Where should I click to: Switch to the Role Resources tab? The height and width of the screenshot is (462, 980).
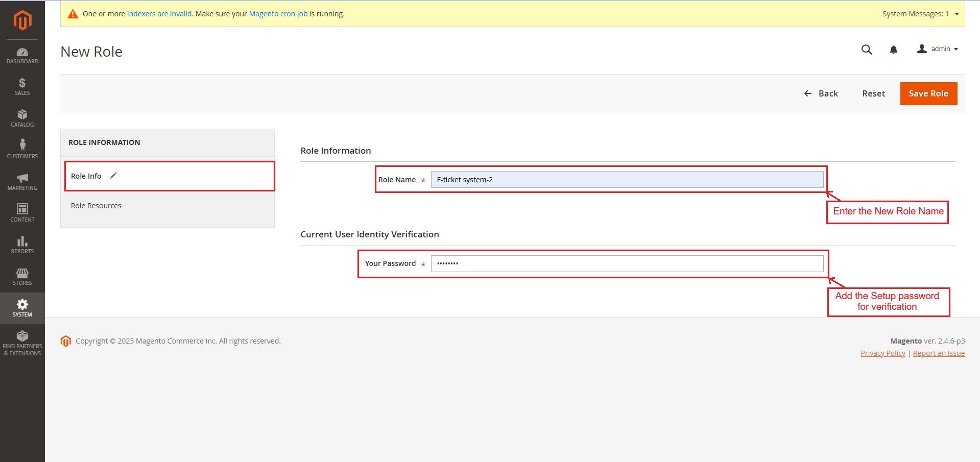click(96, 206)
